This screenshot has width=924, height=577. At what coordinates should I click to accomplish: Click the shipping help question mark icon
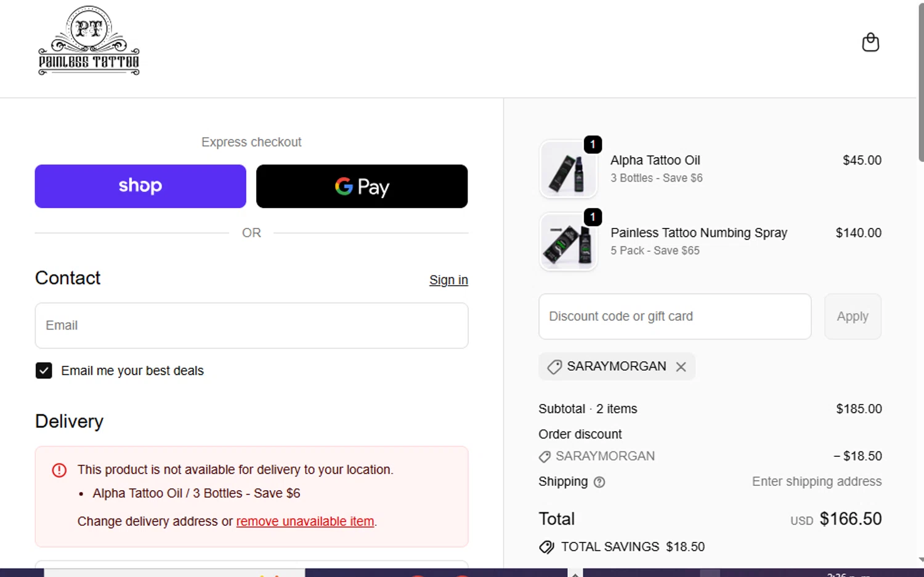pyautogui.click(x=599, y=482)
